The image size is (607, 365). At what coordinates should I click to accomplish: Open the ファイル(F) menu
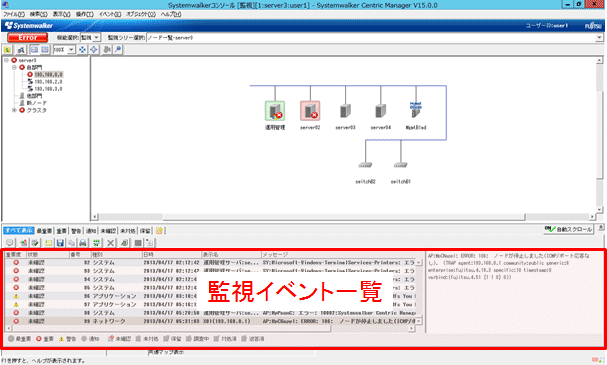coord(14,14)
